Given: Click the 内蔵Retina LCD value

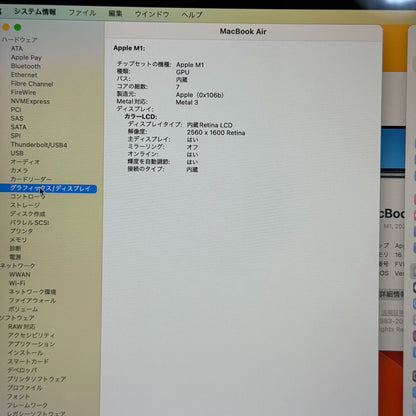Looking at the screenshot, I should [210, 125].
